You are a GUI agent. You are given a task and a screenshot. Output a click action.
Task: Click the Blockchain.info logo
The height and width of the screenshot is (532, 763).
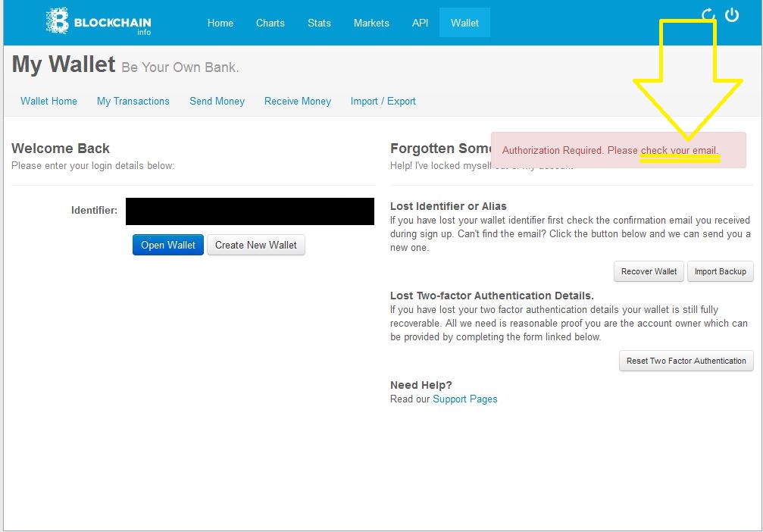coord(99,22)
